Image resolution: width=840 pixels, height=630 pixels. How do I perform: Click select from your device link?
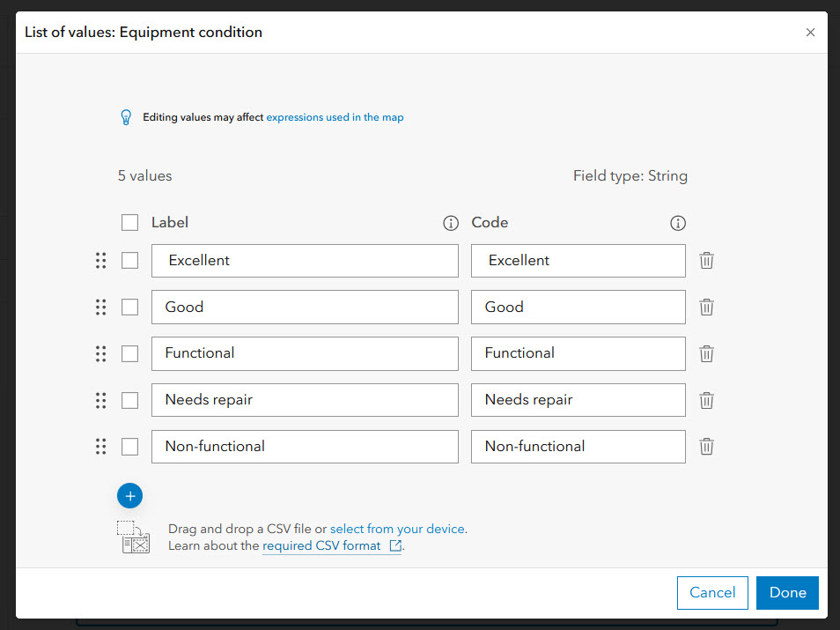coord(398,530)
